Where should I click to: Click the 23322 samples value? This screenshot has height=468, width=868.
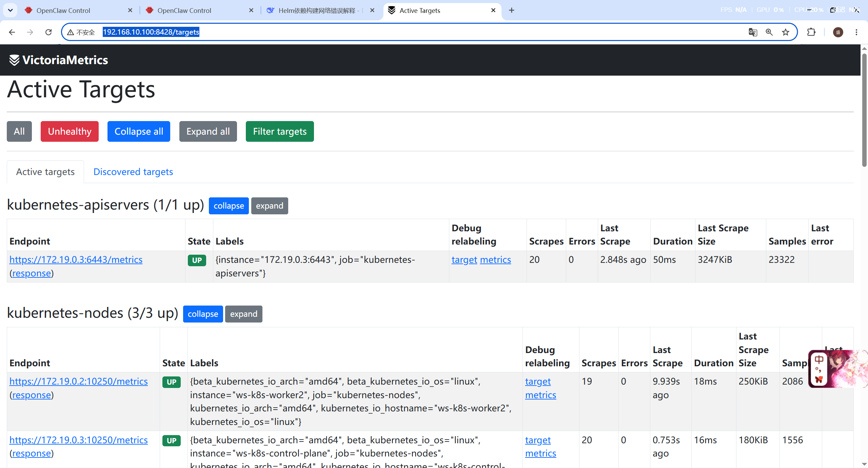(782, 260)
